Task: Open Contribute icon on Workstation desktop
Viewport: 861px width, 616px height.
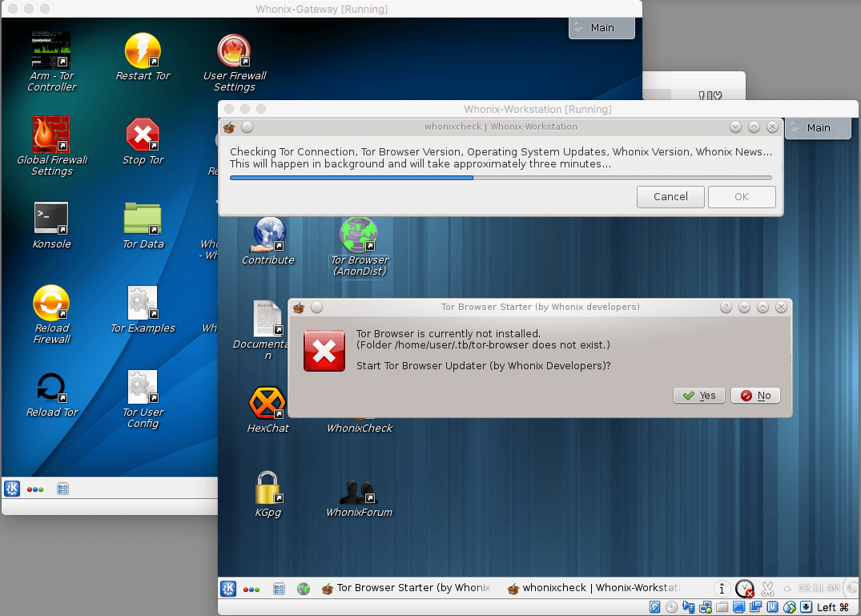Action: click(268, 241)
